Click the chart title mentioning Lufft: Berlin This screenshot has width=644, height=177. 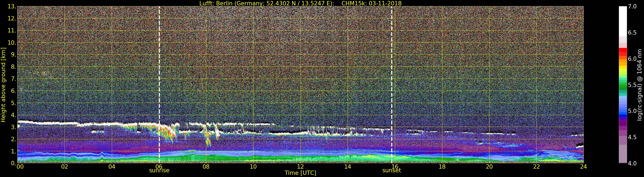[300, 3]
